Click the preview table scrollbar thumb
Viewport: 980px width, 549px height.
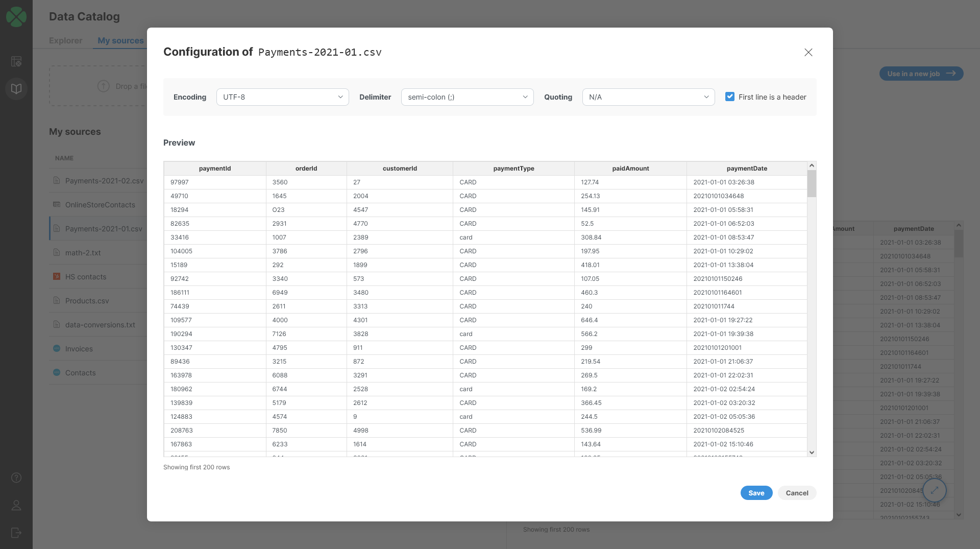pos(812,184)
